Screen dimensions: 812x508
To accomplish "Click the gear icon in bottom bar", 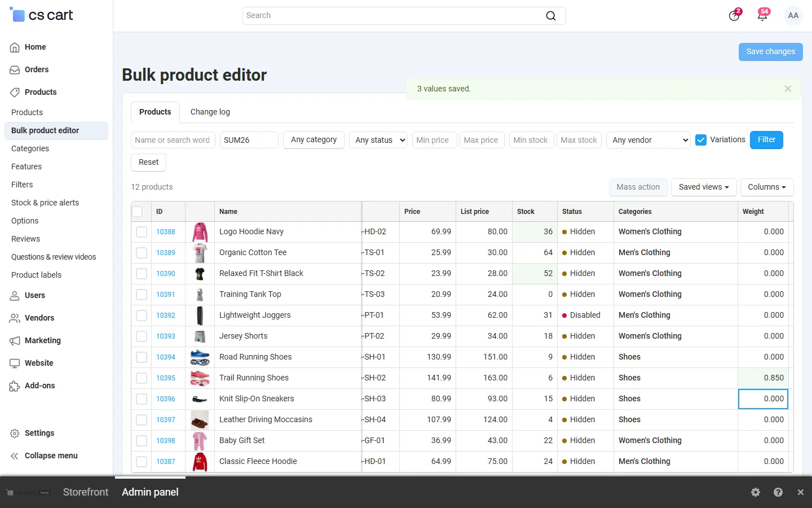I will click(756, 492).
